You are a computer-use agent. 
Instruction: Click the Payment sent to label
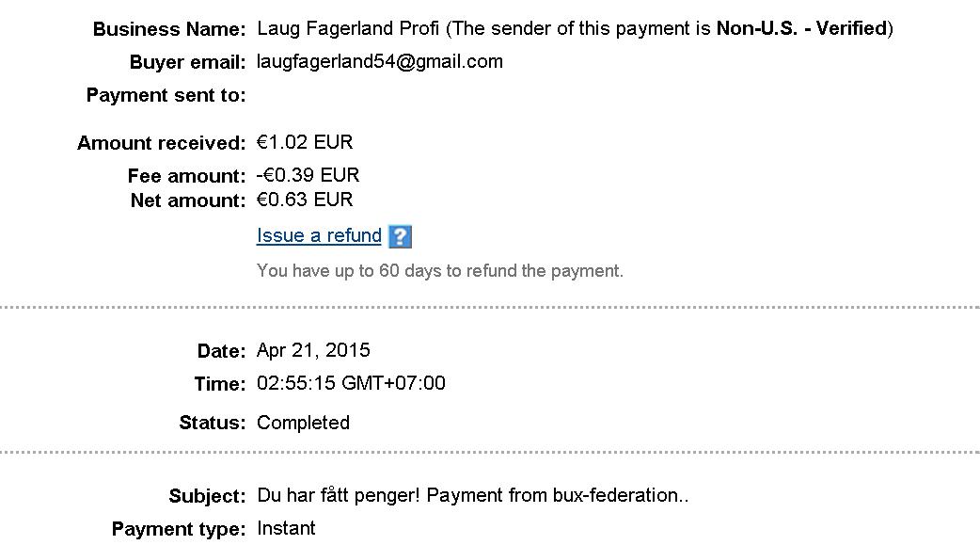166,95
